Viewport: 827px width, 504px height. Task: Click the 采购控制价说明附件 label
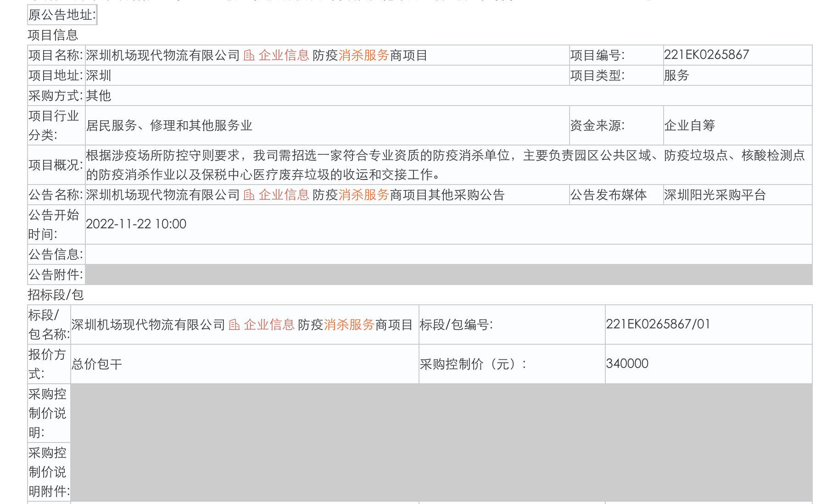49,472
